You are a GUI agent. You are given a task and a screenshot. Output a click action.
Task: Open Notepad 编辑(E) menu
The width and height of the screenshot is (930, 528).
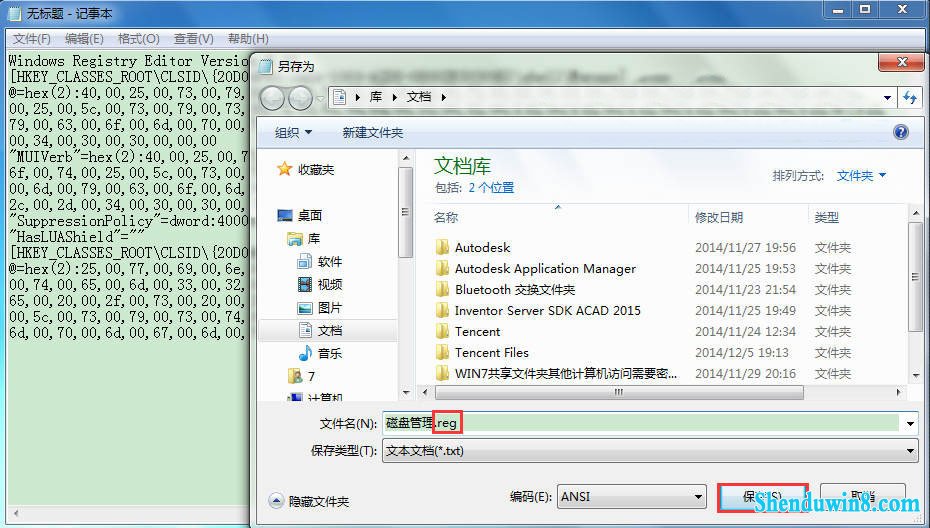point(84,39)
